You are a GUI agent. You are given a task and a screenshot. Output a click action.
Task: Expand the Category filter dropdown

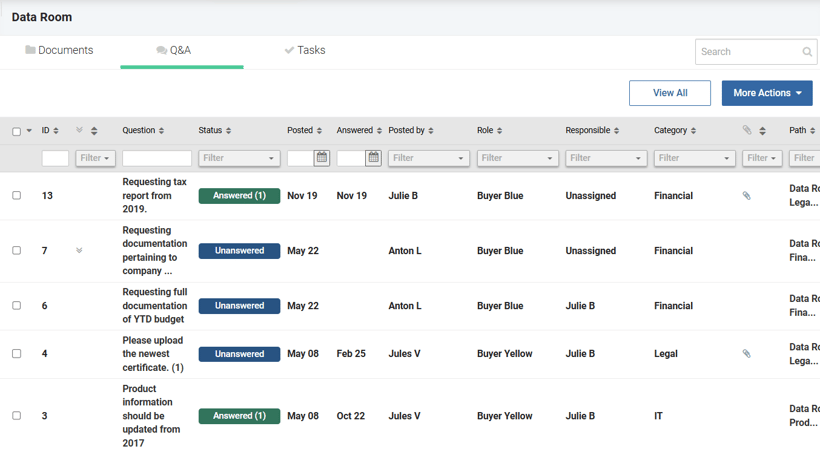(694, 158)
